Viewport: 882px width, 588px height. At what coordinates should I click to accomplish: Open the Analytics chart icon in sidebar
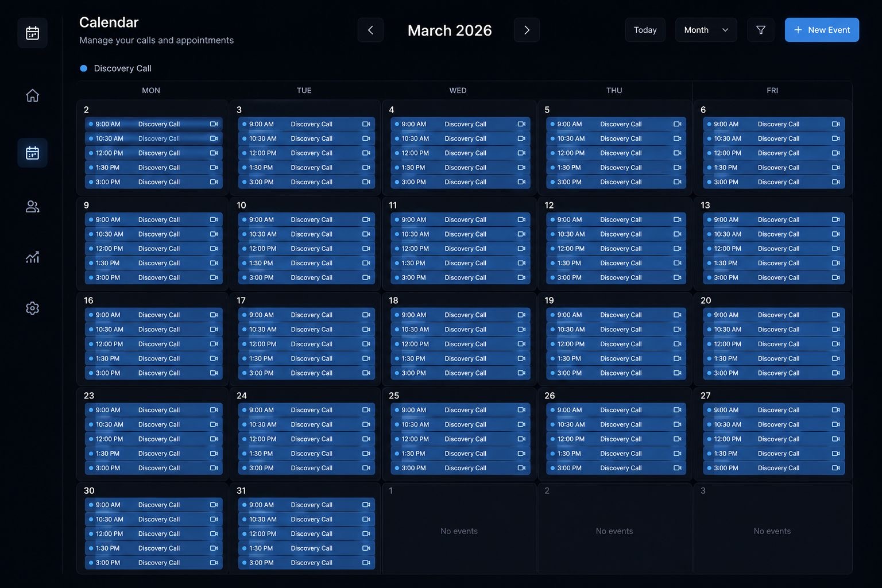(32, 257)
